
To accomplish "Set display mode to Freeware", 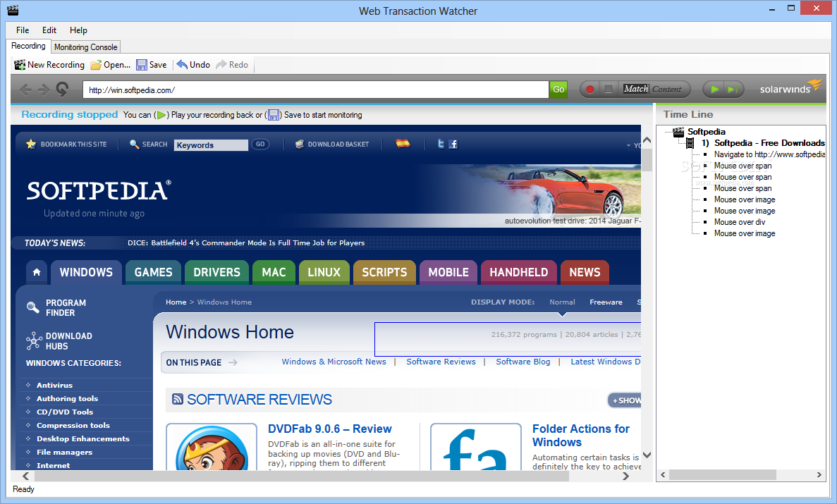I will [606, 302].
